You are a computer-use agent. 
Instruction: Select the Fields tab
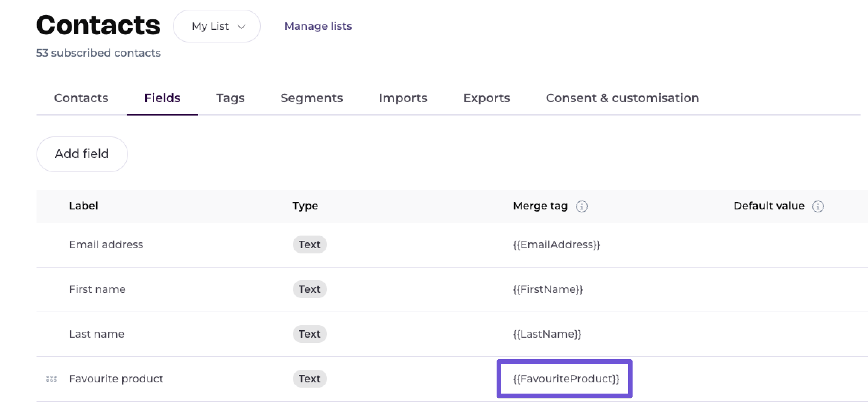pyautogui.click(x=162, y=98)
